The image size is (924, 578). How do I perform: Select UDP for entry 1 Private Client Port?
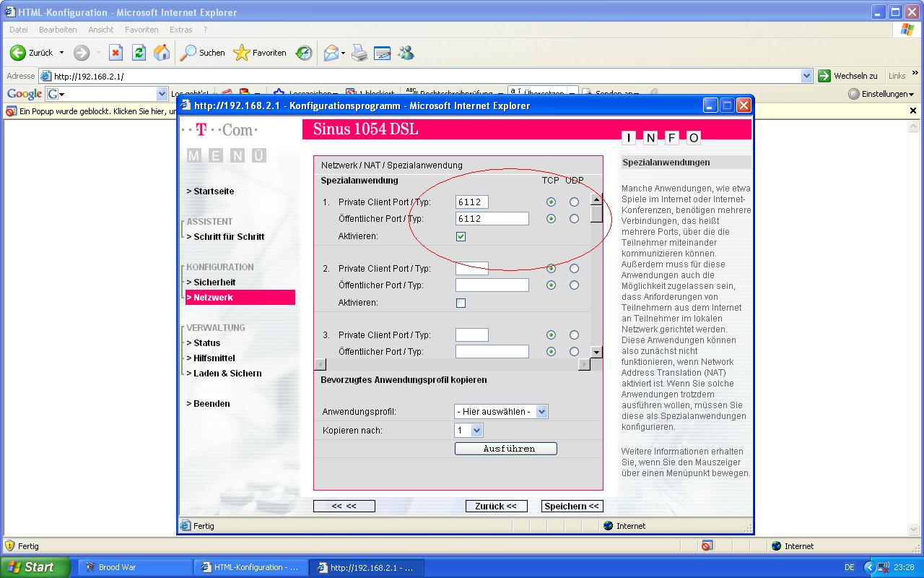point(575,202)
